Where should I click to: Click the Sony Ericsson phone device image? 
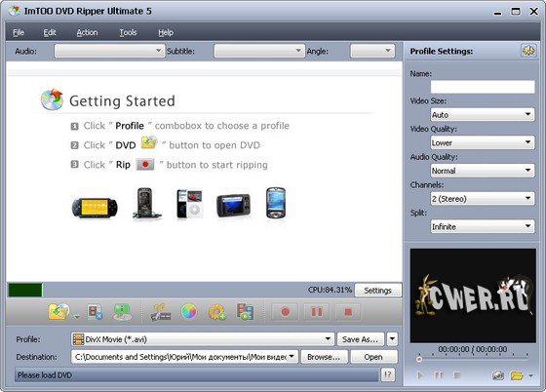point(146,203)
